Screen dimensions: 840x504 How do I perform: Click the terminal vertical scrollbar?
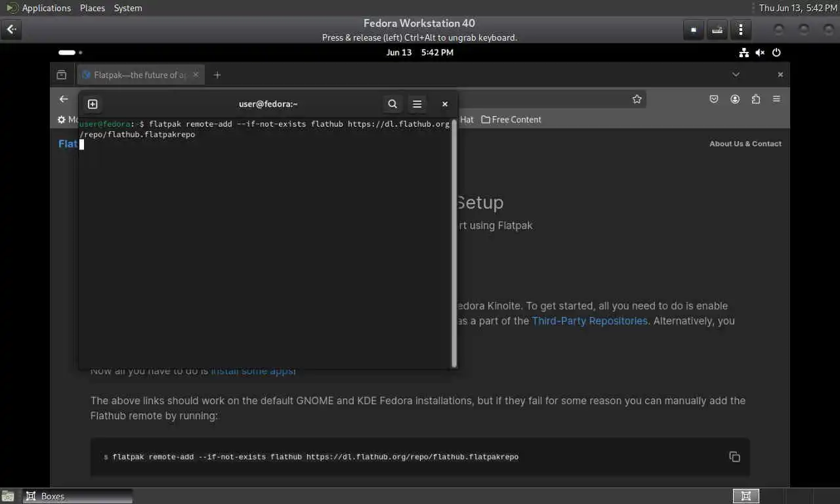tap(454, 244)
